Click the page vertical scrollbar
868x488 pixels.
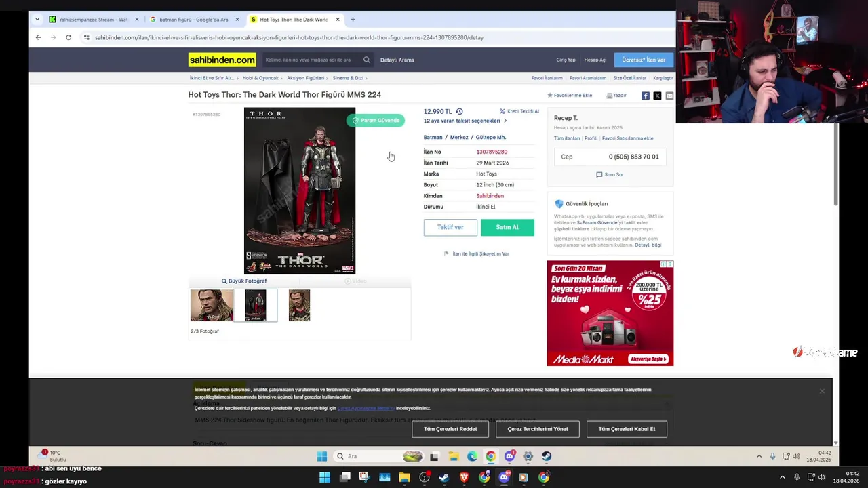coord(836,163)
